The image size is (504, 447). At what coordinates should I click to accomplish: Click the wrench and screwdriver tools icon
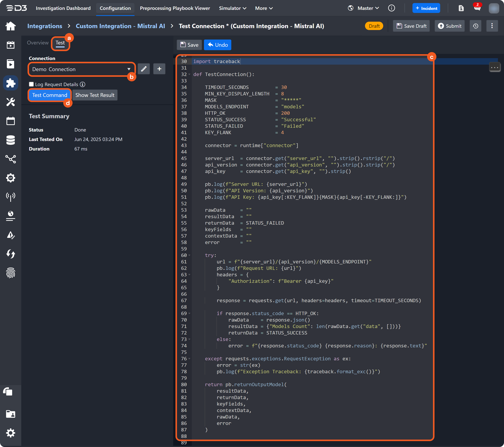click(10, 102)
